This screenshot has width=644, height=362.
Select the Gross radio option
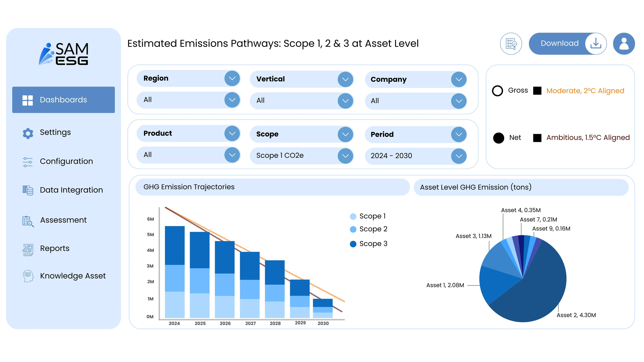[497, 91]
